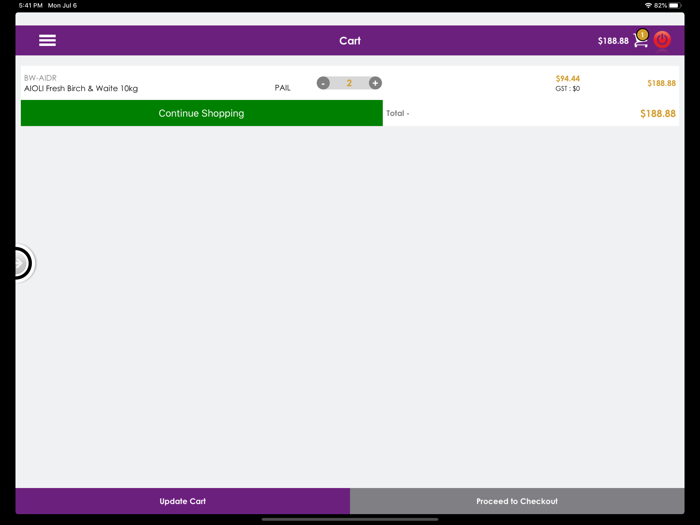Select the quantity value 2 field

pos(349,83)
